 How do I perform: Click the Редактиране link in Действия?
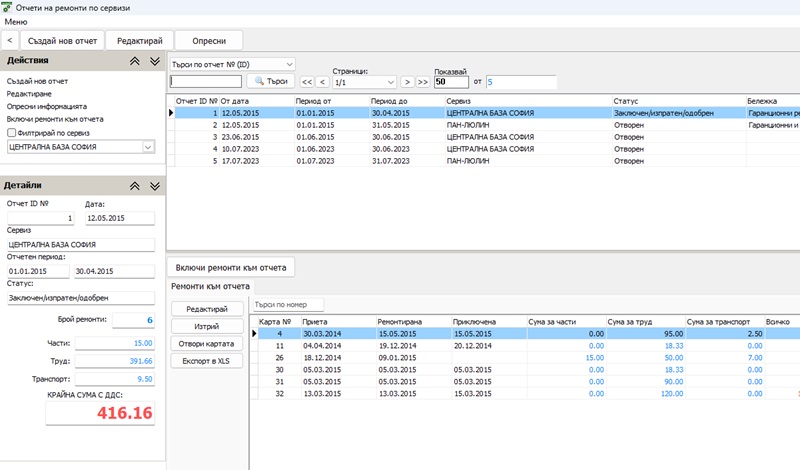29,94
